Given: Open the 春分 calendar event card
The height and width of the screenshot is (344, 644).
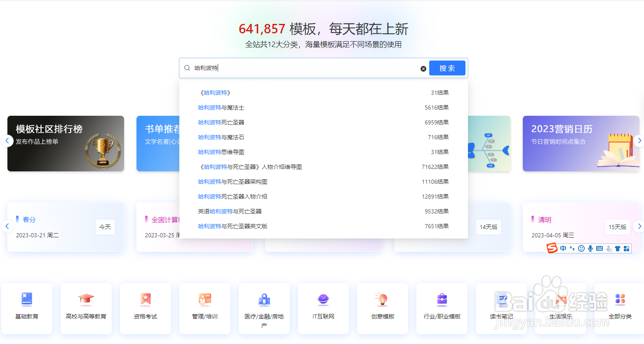Looking at the screenshot, I should [66, 227].
